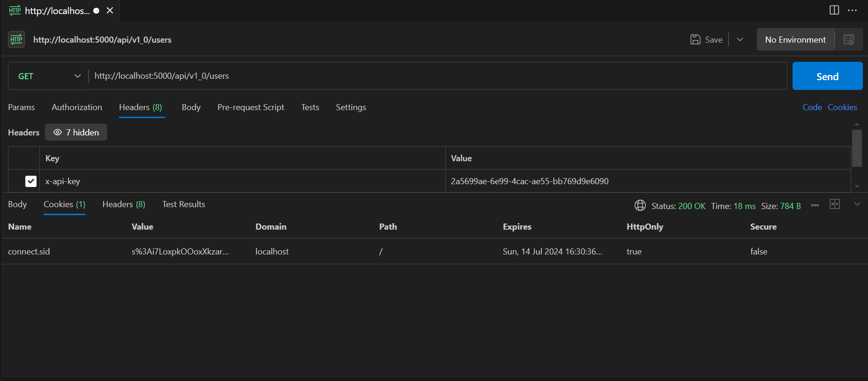Show the 7 hidden headers

76,132
